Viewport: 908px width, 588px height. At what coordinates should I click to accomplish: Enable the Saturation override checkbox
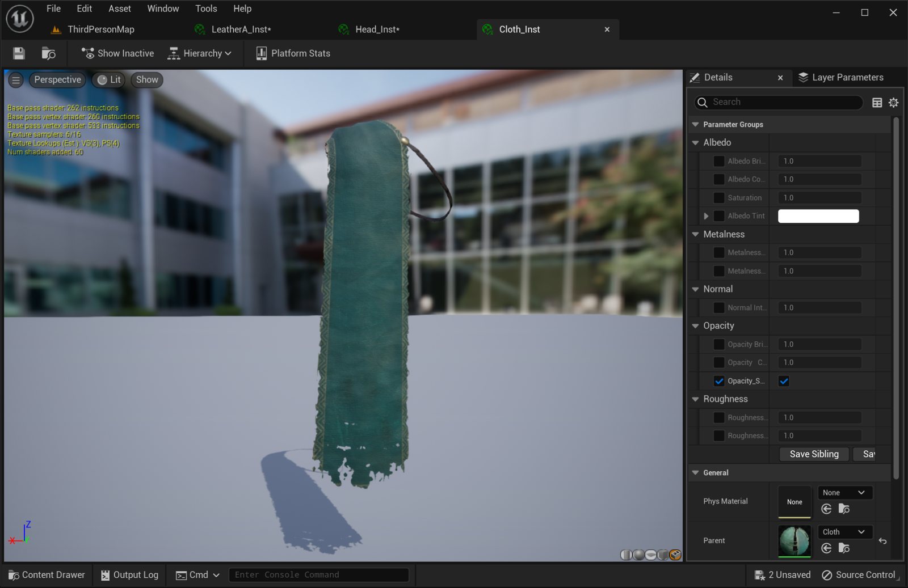[x=719, y=198]
